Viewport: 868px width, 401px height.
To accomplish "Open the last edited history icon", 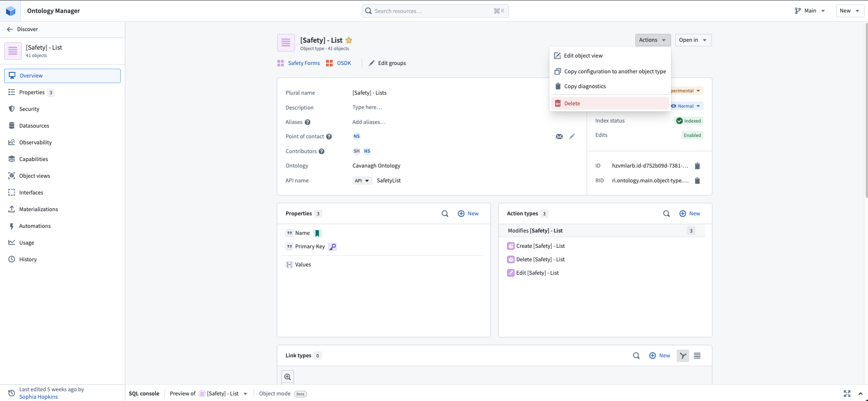I will [12, 393].
